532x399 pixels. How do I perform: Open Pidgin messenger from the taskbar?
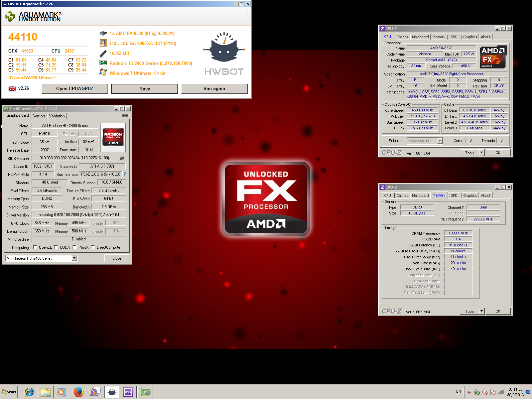(x=95, y=392)
